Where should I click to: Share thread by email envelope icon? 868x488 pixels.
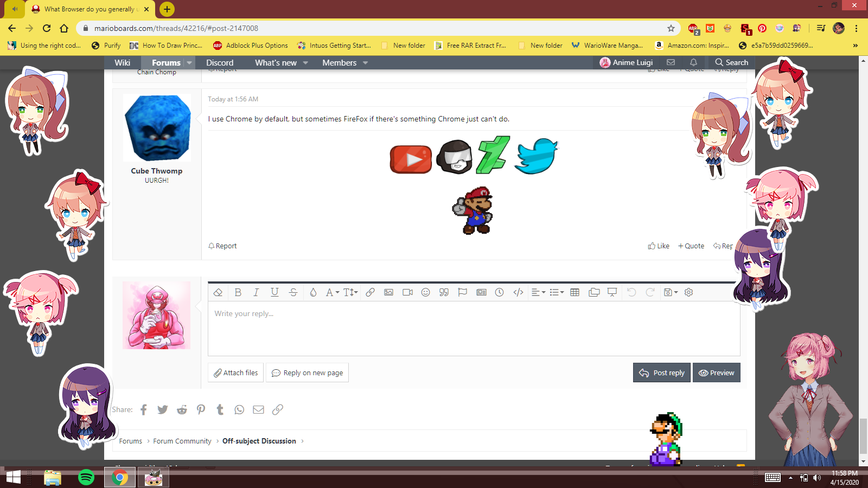point(258,409)
